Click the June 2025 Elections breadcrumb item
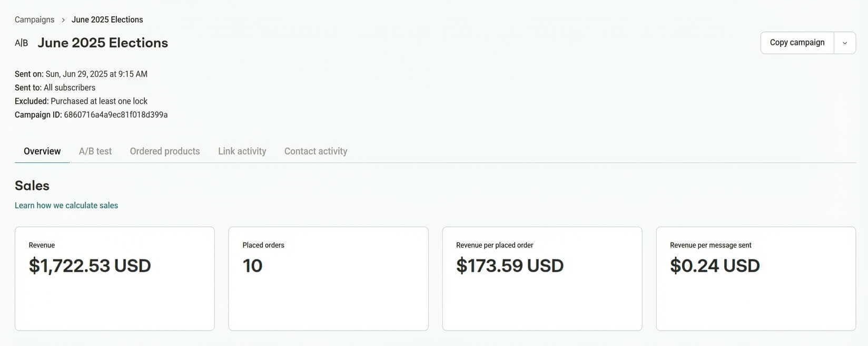868x346 pixels. click(x=107, y=20)
